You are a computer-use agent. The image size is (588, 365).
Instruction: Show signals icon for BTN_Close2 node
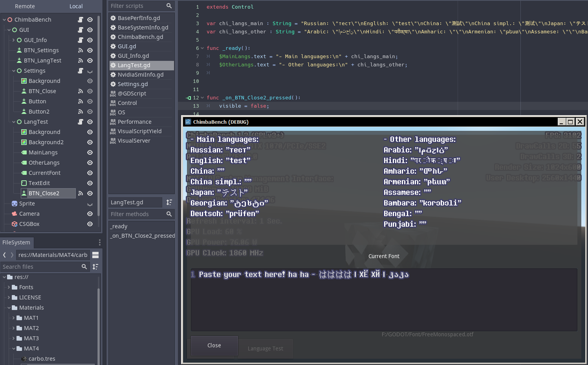coord(81,193)
